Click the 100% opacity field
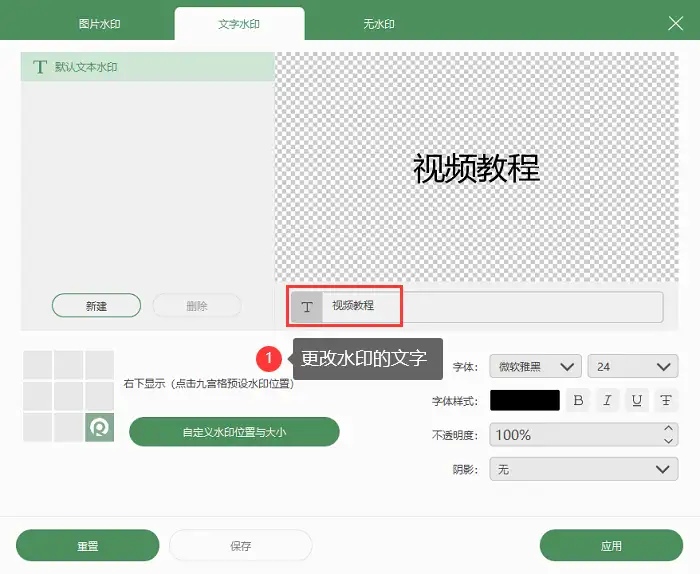The width and height of the screenshot is (700, 574). click(x=584, y=435)
